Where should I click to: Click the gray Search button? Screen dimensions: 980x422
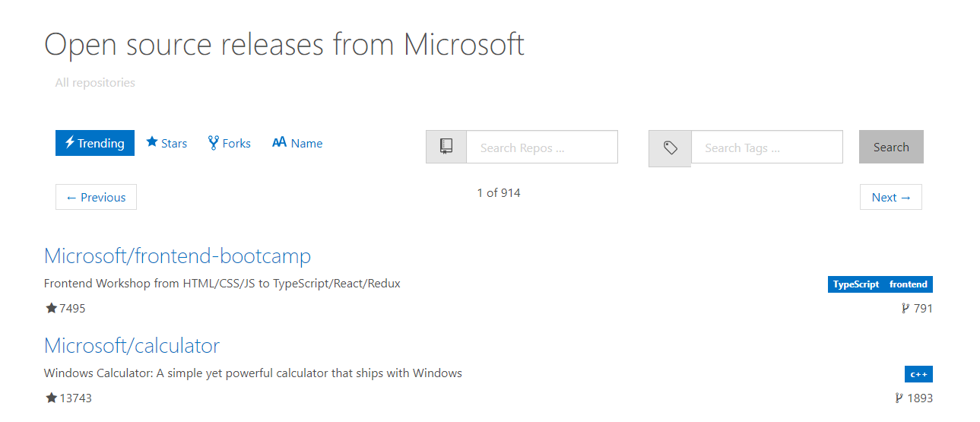pos(891,147)
